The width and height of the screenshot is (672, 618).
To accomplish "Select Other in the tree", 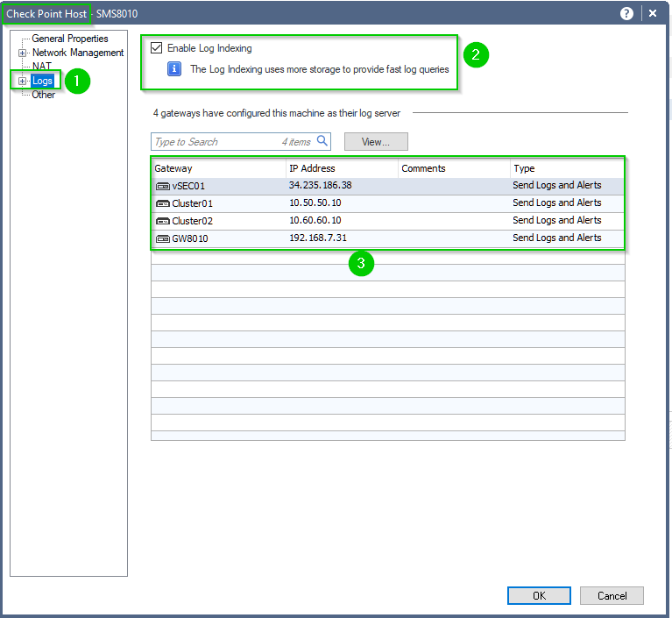I will [43, 95].
